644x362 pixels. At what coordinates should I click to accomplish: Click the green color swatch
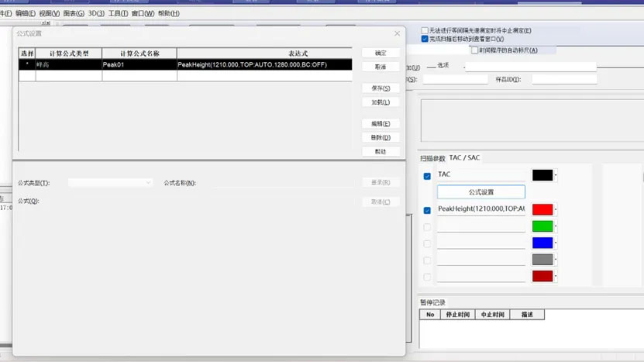coord(542,226)
